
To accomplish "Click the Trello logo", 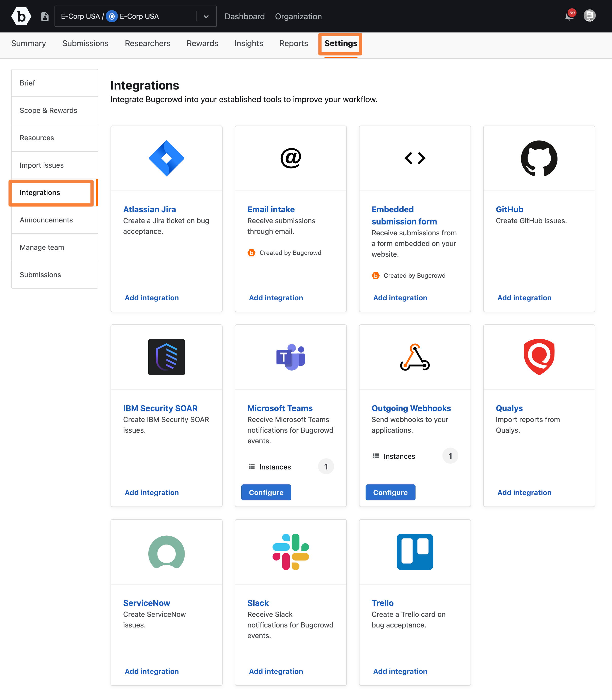I will (x=415, y=552).
